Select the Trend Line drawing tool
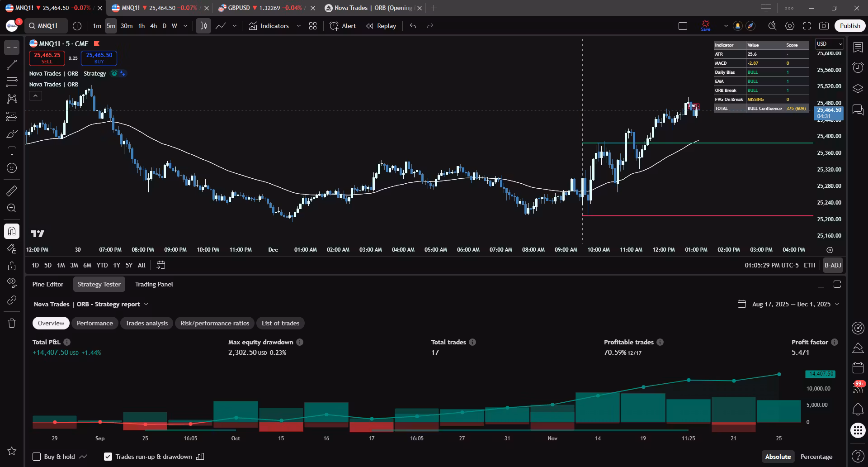This screenshot has height=467, width=868. (12, 65)
